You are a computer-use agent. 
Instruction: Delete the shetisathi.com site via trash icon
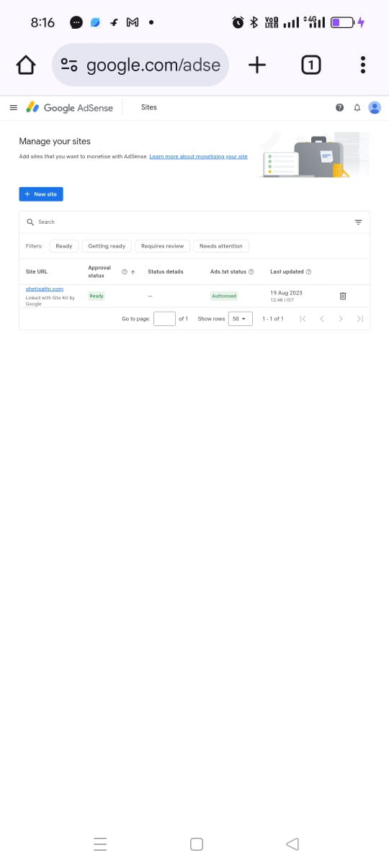(343, 296)
